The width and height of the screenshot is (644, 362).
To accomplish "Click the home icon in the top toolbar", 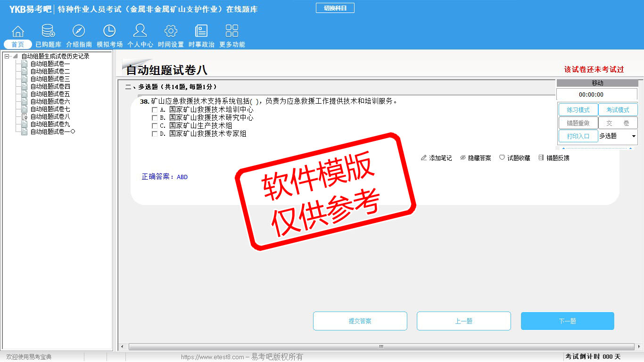I will pyautogui.click(x=18, y=32).
